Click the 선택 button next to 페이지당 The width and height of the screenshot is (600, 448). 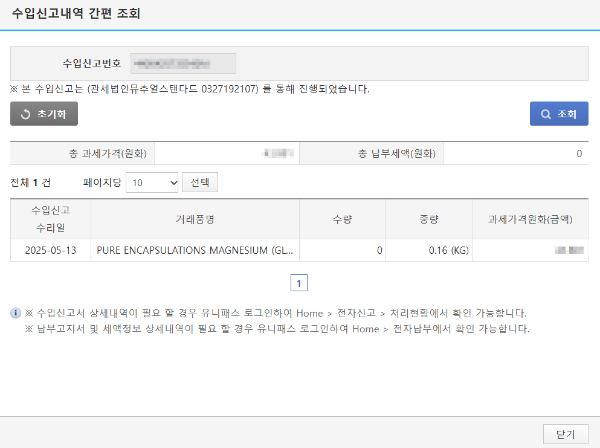click(x=200, y=182)
